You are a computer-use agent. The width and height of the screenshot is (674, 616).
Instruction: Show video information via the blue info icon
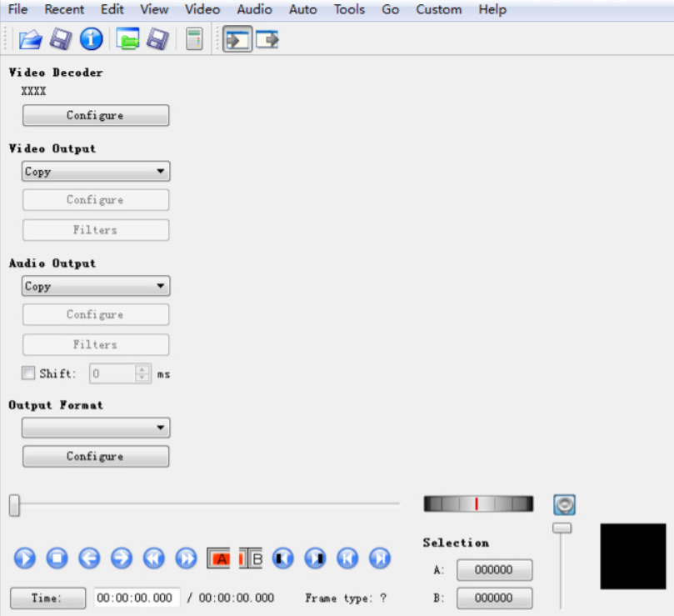pyautogui.click(x=91, y=39)
